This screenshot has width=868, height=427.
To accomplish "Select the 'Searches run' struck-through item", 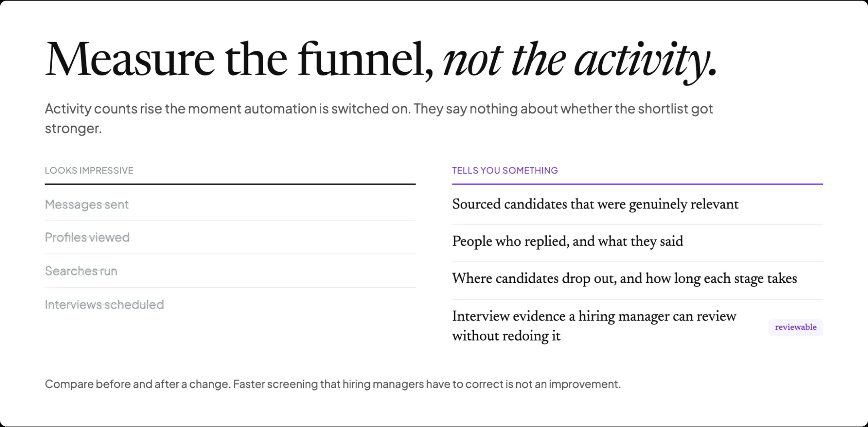I will pyautogui.click(x=81, y=271).
